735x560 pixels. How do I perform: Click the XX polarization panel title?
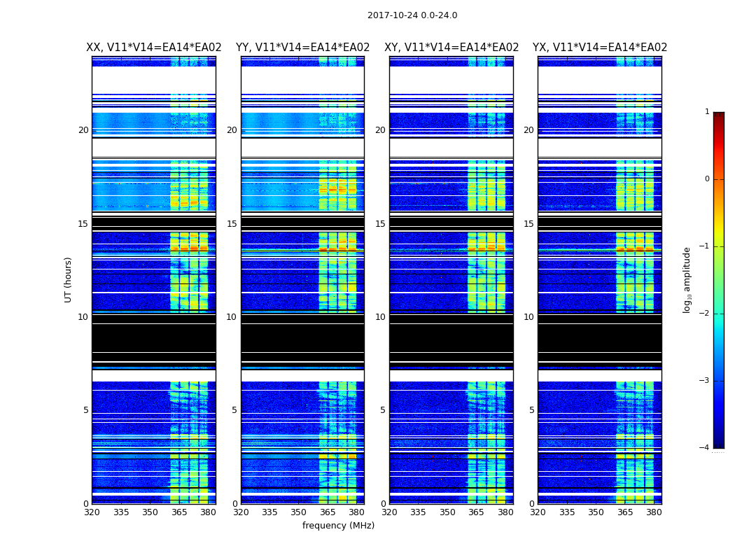click(154, 48)
